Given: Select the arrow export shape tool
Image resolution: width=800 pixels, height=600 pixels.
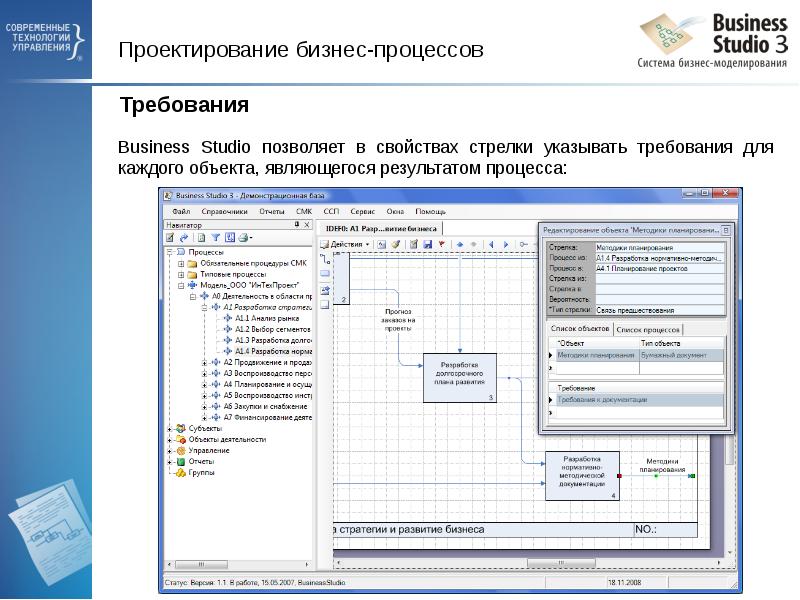Looking at the screenshot, I should [325, 290].
